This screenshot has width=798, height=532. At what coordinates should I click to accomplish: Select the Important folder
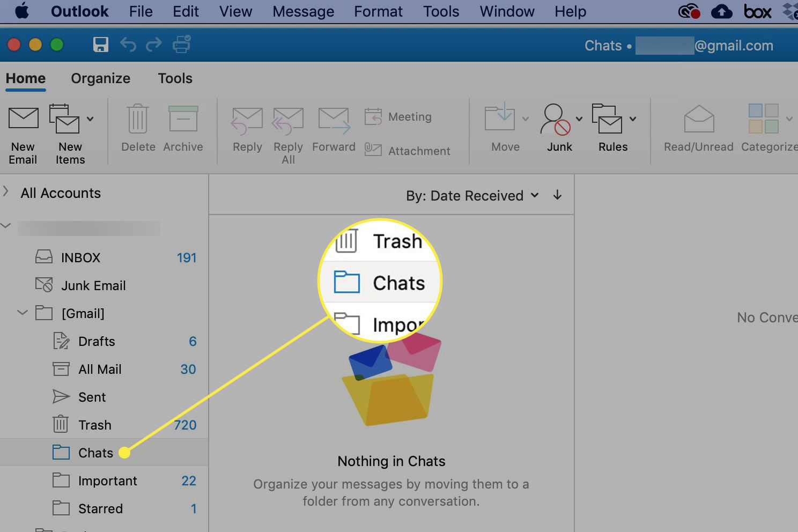[104, 481]
